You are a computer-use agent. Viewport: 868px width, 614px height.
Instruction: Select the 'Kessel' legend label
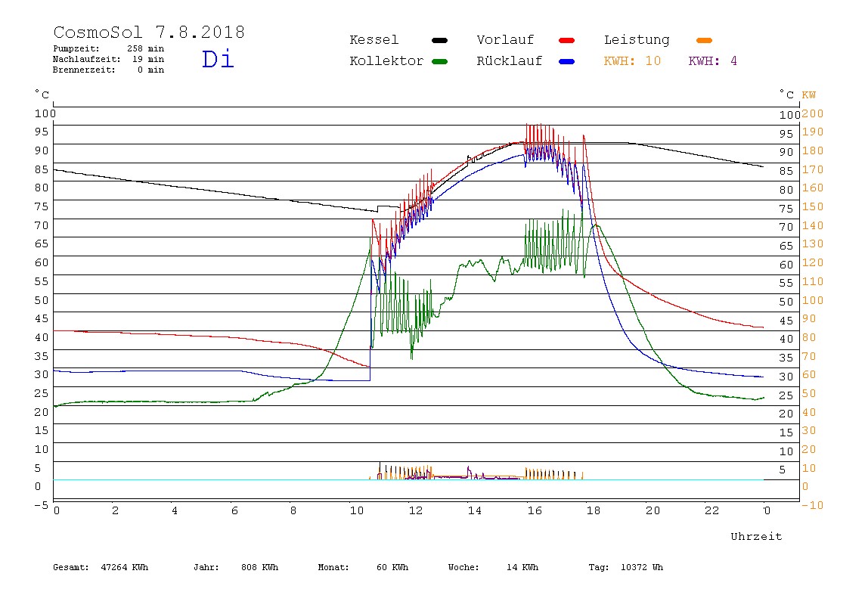click(374, 40)
